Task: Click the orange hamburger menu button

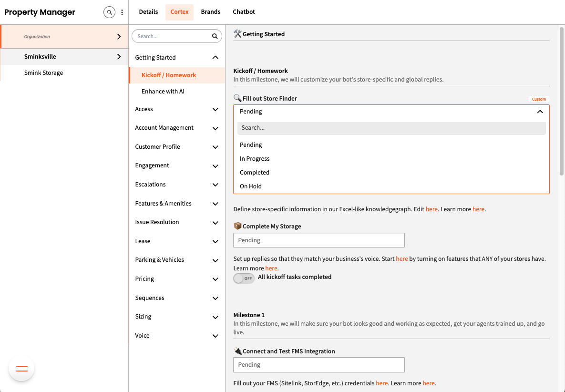Action: (x=22, y=369)
